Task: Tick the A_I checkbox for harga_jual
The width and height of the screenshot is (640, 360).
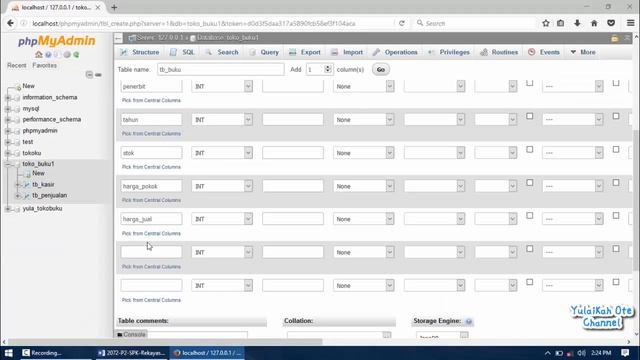Action: click(x=616, y=216)
